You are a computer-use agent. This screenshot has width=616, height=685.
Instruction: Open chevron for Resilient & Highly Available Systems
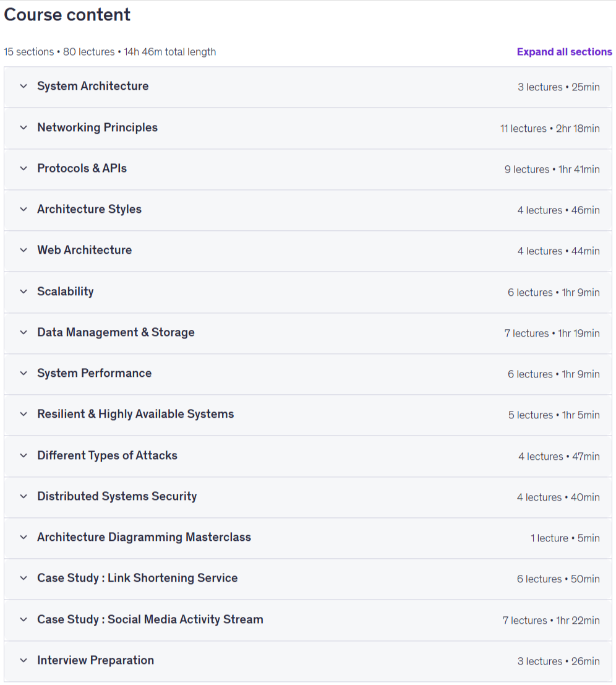24,414
